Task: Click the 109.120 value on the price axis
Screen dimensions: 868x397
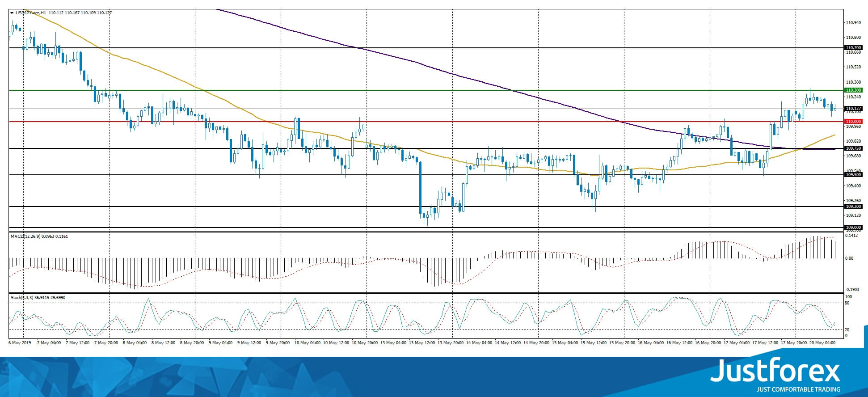Action: click(x=854, y=215)
